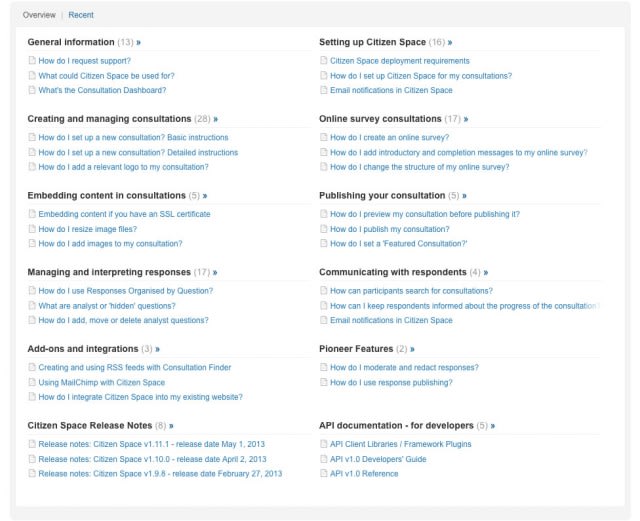The image size is (640, 521).
Task: Expand Online survey consultations arrow
Action: click(466, 119)
